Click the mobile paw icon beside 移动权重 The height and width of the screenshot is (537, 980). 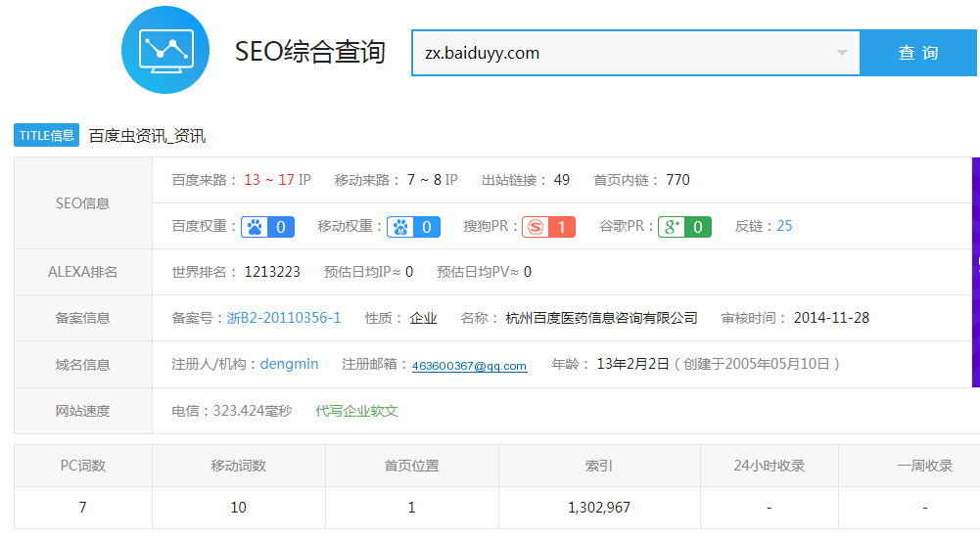[400, 227]
